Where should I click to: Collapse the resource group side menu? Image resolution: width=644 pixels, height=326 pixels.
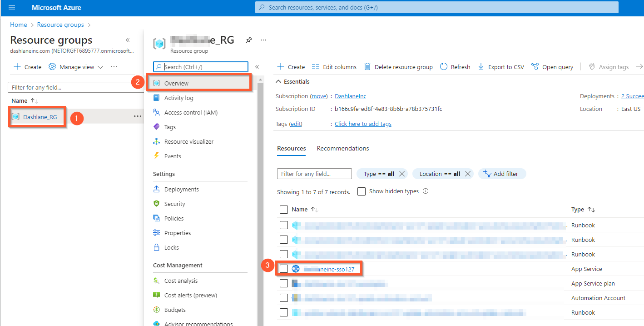pyautogui.click(x=257, y=67)
